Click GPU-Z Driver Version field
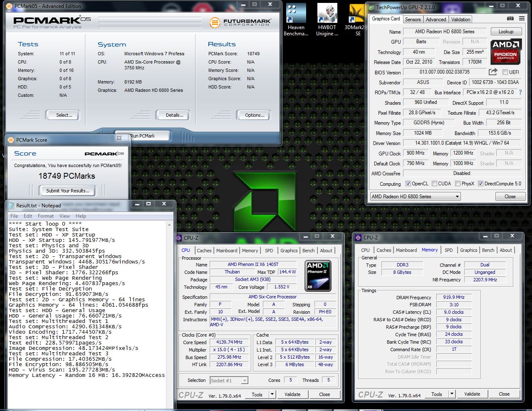The height and width of the screenshot is (411, 532). [x=462, y=143]
